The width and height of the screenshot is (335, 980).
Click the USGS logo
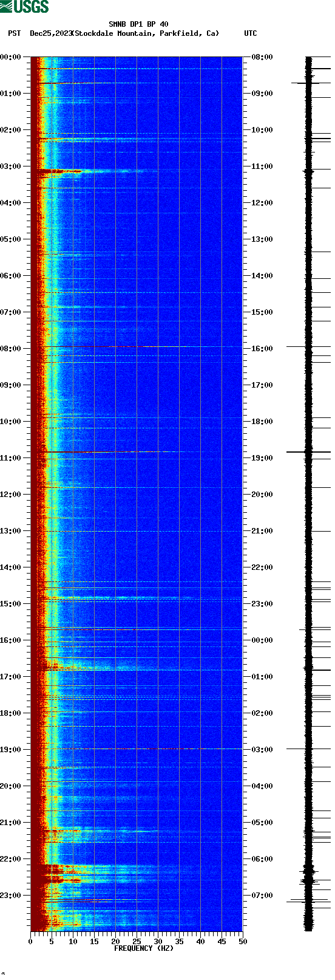(x=24, y=7)
